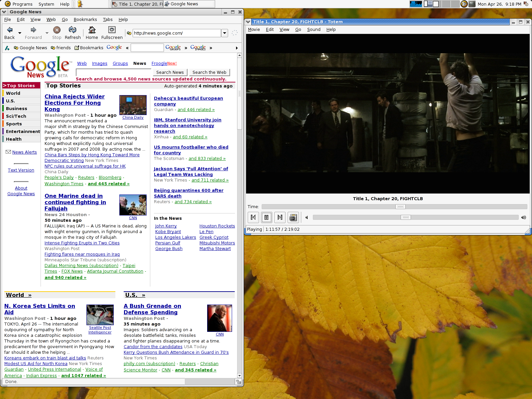The image size is (532, 399).
Task: Open the Forward history dropdown arrow
Action: [x=47, y=33]
